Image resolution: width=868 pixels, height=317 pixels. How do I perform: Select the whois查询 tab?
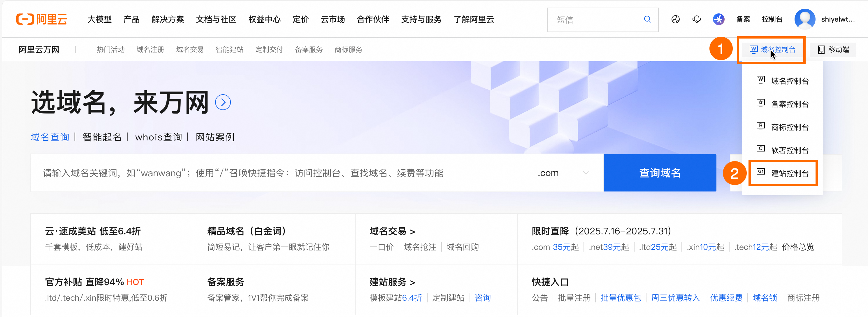point(158,137)
